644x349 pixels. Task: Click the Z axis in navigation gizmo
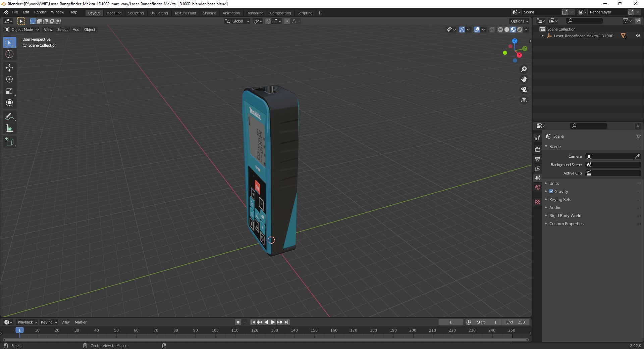click(x=515, y=41)
